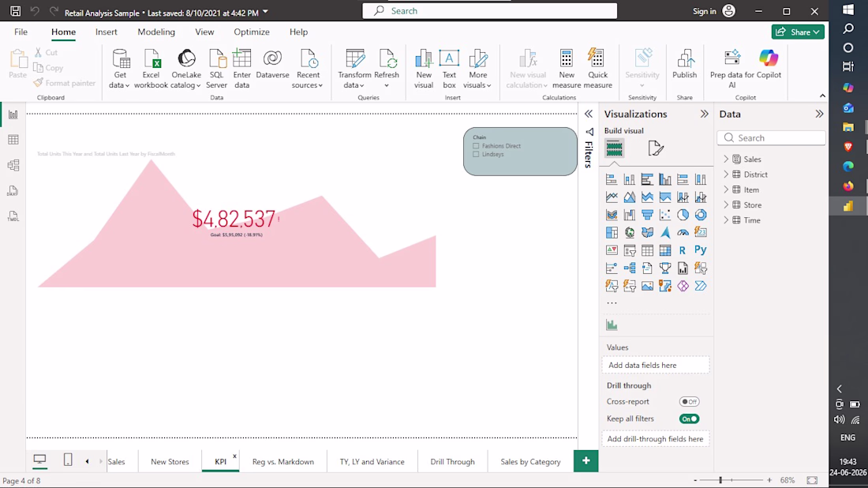Click the Publish button
868x488 pixels.
(685, 64)
